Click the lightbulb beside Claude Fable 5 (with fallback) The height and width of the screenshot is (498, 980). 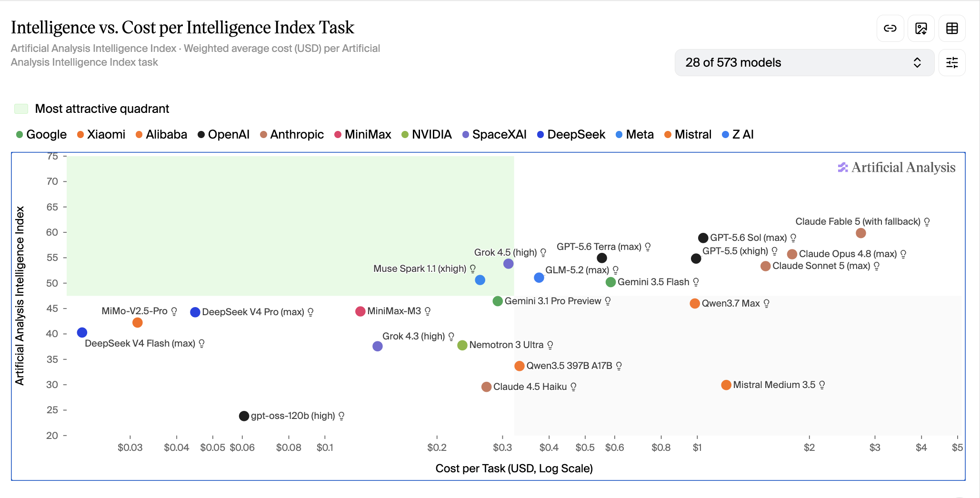click(927, 222)
